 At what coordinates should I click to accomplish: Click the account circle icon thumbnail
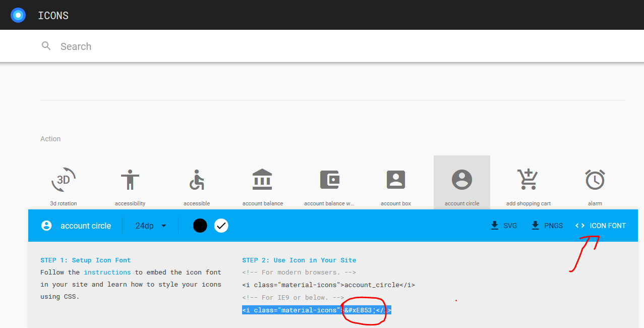tap(461, 179)
